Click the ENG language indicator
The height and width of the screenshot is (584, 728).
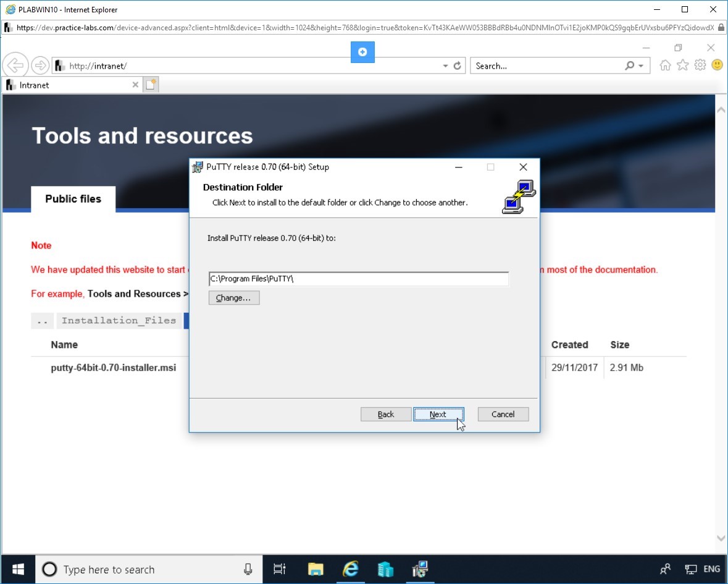tap(712, 569)
